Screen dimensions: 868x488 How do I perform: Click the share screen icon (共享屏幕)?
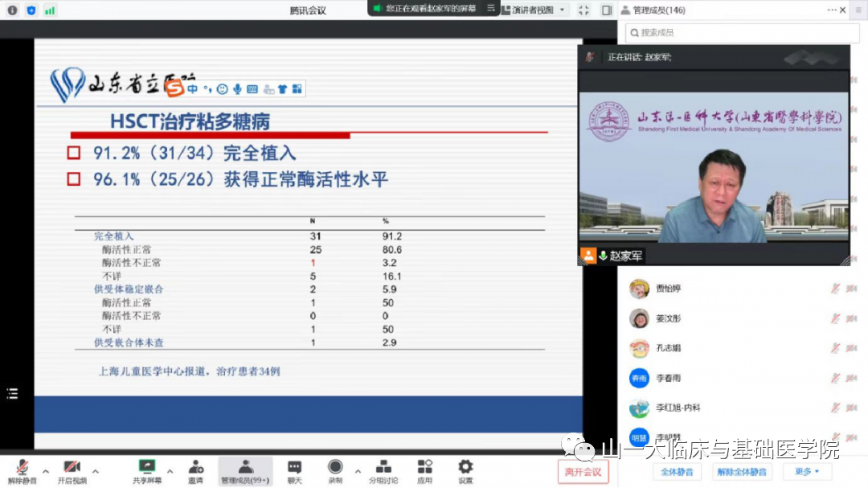click(x=146, y=469)
